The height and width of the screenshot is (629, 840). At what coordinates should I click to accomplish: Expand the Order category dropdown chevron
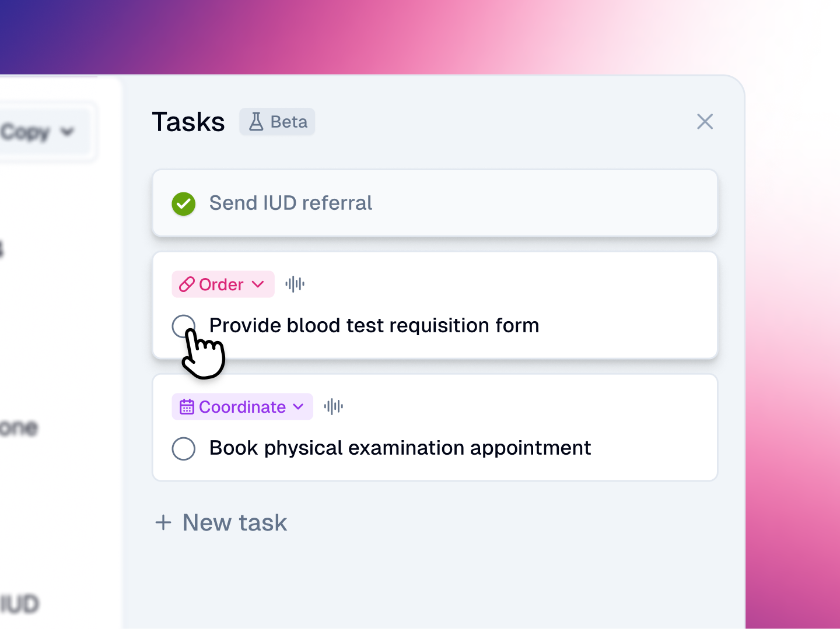(258, 284)
